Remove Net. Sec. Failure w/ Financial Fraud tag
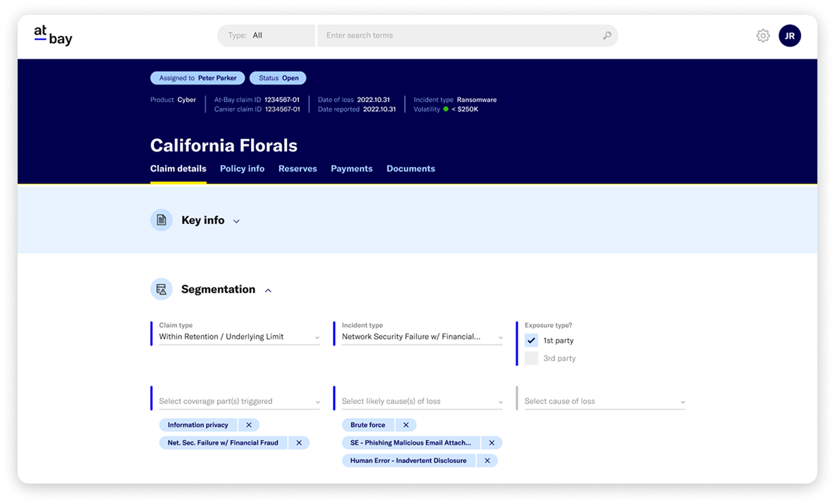Viewport: 835px width, 504px height. [x=299, y=443]
